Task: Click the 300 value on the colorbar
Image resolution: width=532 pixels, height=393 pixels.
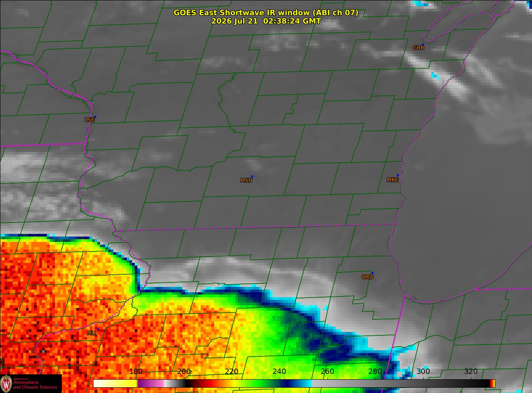Action: click(423, 372)
